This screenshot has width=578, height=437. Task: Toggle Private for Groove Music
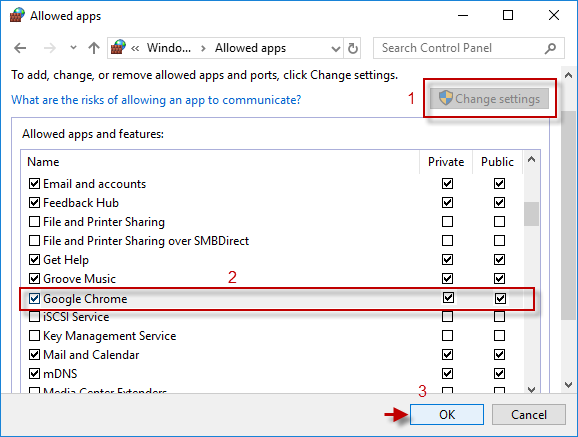tap(448, 278)
